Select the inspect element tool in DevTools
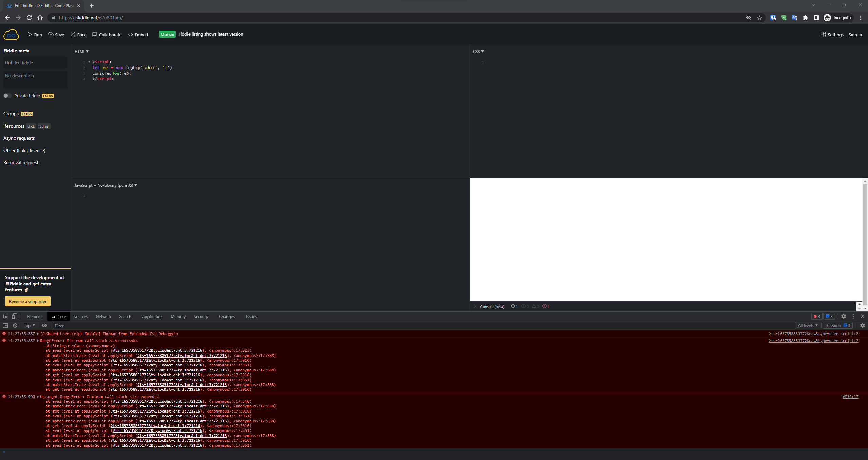Screen dimensions: 868x460 [x=5, y=316]
